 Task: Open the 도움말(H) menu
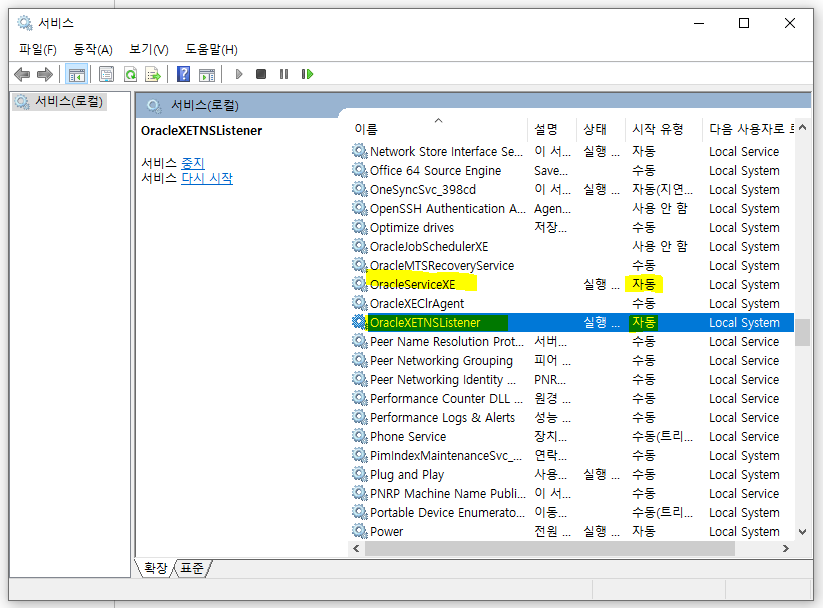pos(212,49)
